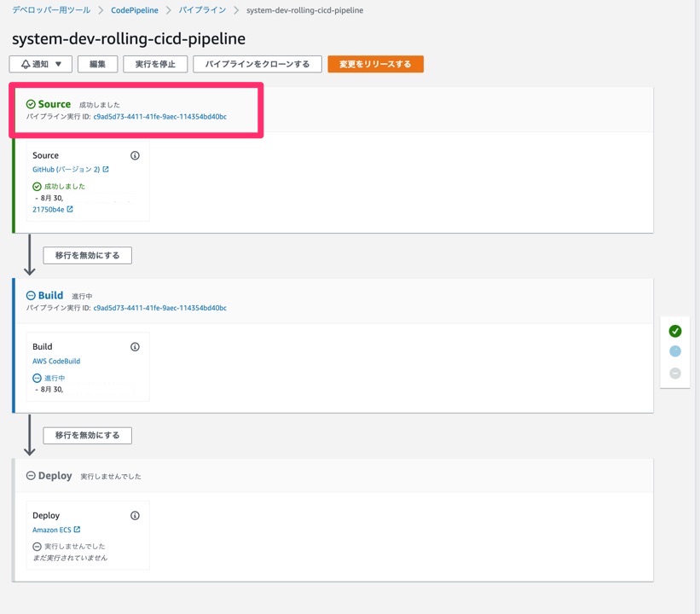Disable transition between Source and Build
The image size is (700, 614).
click(x=87, y=255)
